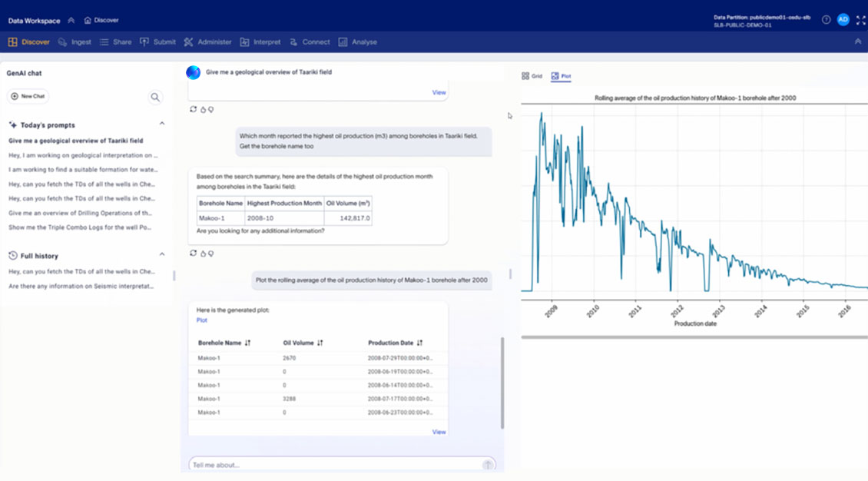Viewport: 868px width, 481px height.
Task: Select the Submit menu item
Action: pos(158,43)
